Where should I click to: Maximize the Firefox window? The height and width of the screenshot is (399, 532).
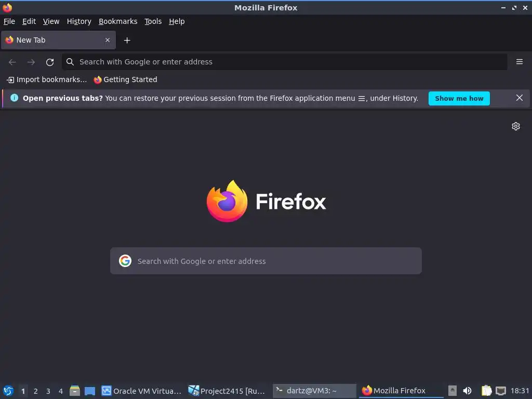coord(514,7)
